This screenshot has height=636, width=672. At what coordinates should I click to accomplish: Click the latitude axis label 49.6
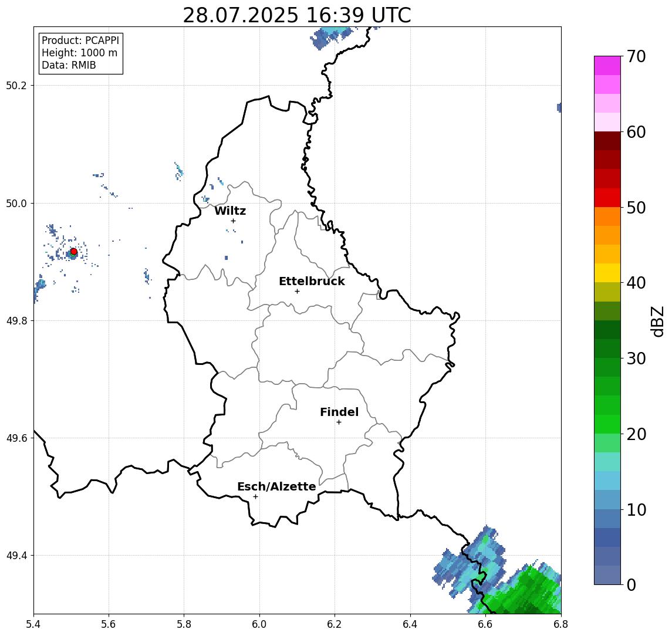click(16, 438)
